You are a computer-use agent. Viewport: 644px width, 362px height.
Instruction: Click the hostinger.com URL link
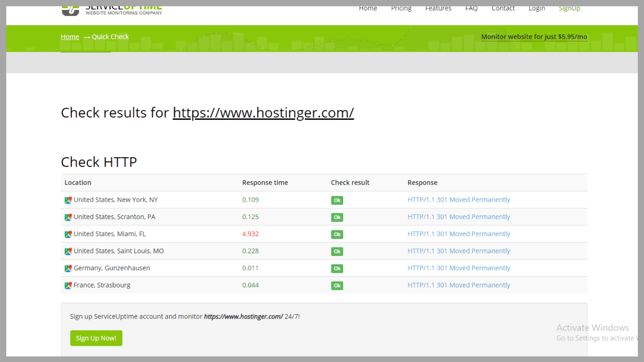(x=263, y=112)
